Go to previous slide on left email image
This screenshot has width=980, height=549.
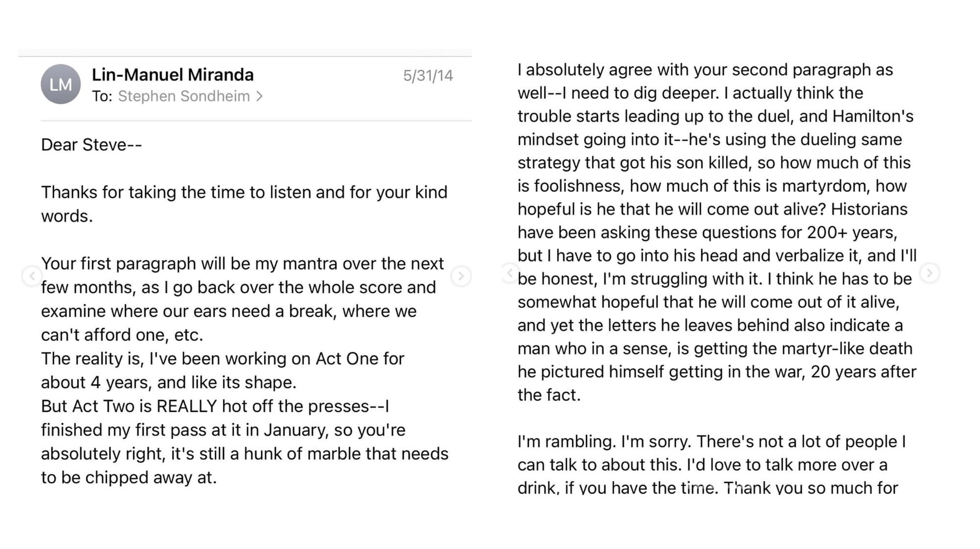32,276
